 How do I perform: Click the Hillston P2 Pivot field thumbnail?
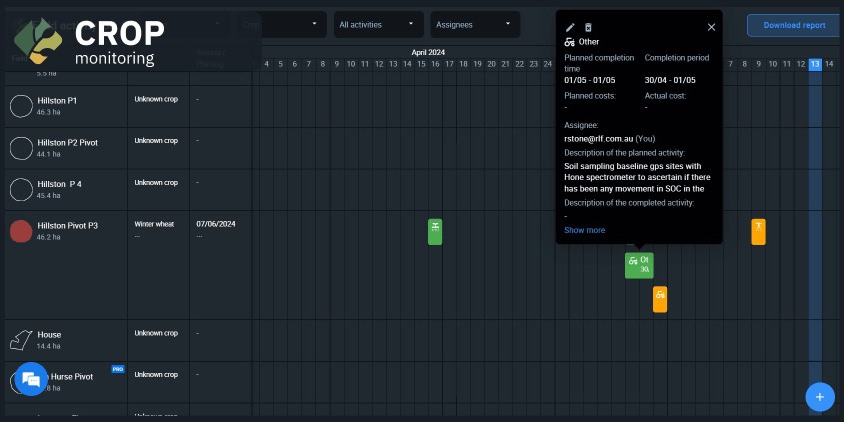pos(22,148)
